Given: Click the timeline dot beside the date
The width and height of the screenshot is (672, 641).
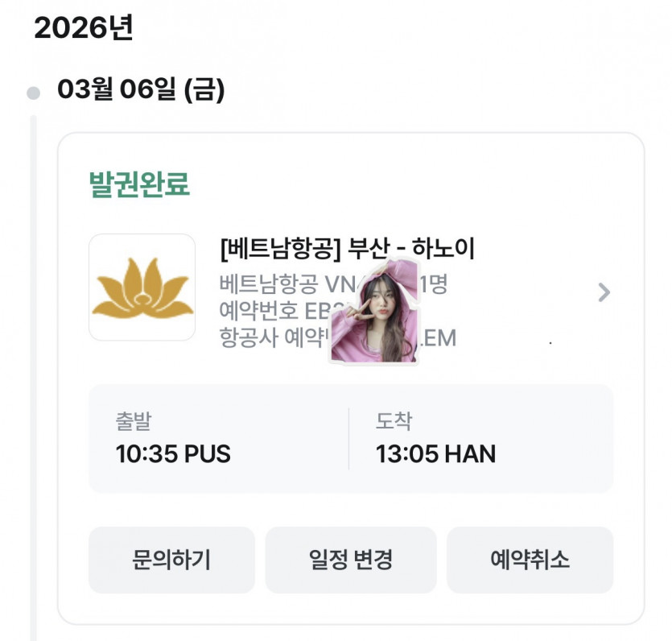Looking at the screenshot, I should 33,93.
